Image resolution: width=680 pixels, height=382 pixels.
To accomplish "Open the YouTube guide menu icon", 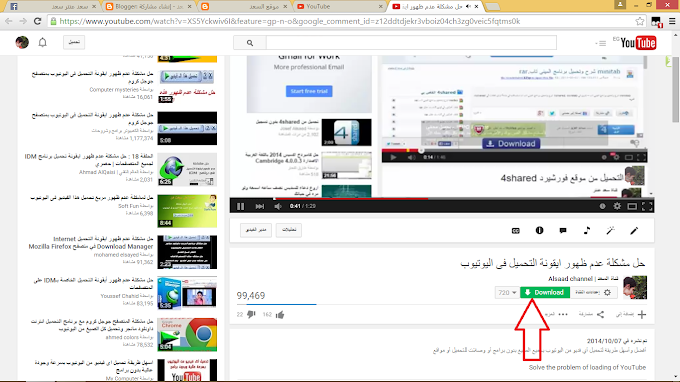I will [601, 43].
